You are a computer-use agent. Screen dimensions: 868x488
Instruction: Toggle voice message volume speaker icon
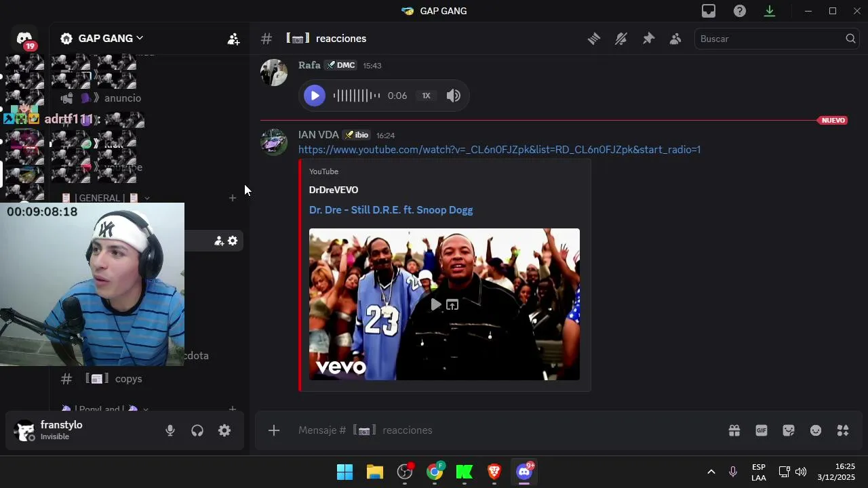(x=454, y=96)
